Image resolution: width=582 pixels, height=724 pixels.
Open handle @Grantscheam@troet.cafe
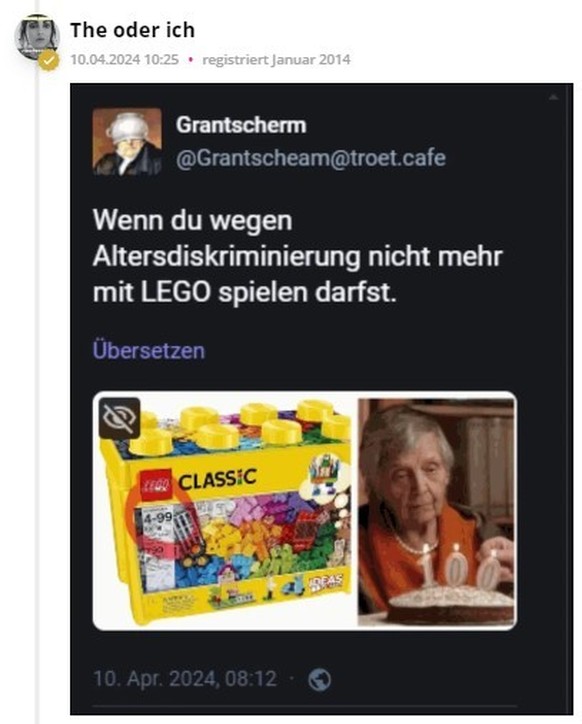(311, 158)
